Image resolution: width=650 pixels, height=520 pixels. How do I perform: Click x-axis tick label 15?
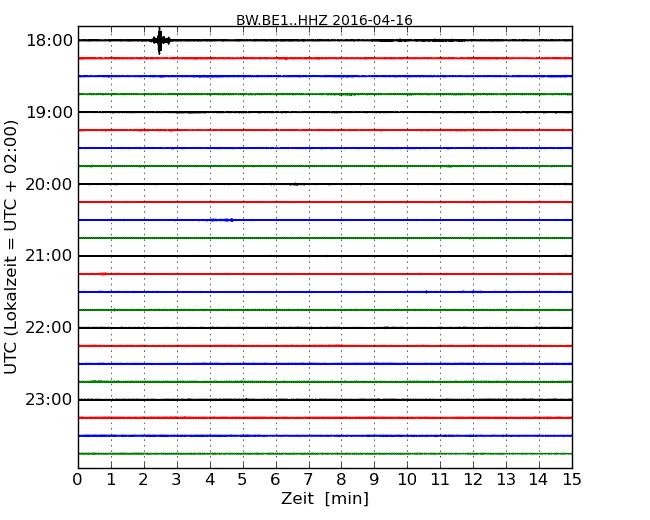point(572,480)
